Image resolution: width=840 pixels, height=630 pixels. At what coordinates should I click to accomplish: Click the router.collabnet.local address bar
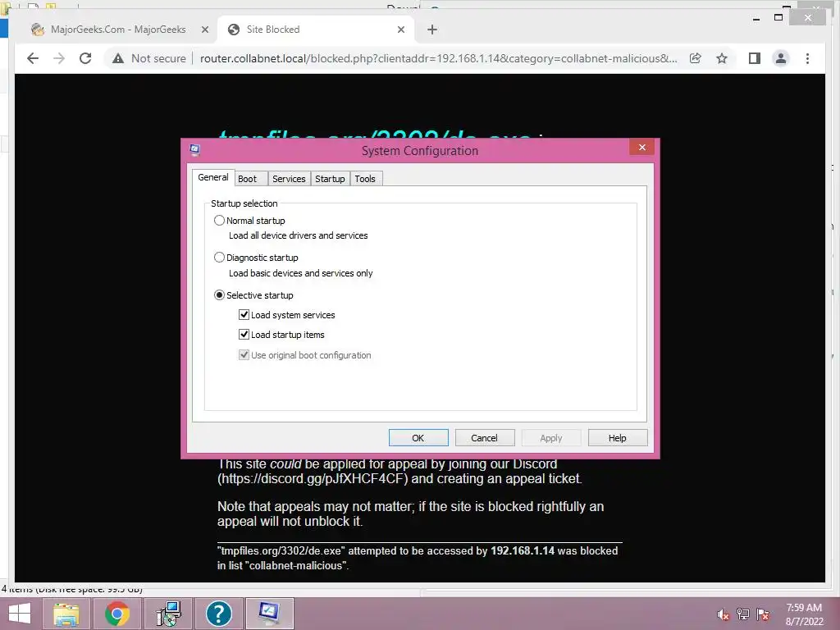coord(438,58)
